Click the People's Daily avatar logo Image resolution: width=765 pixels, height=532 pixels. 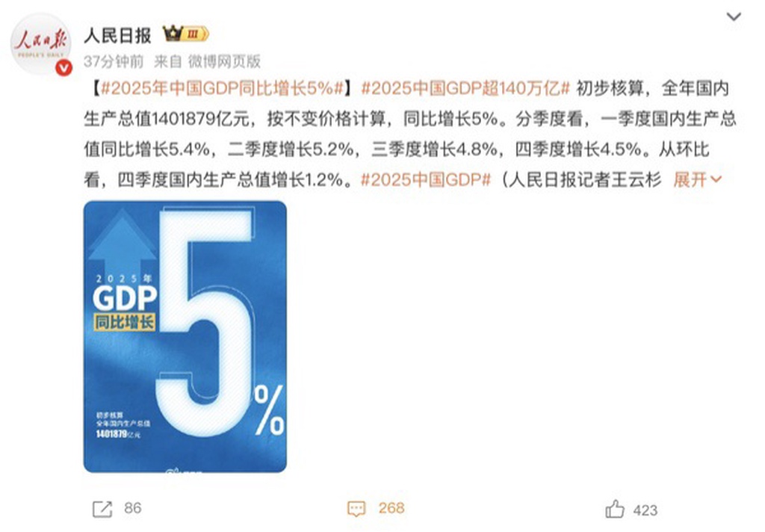pos(41,44)
